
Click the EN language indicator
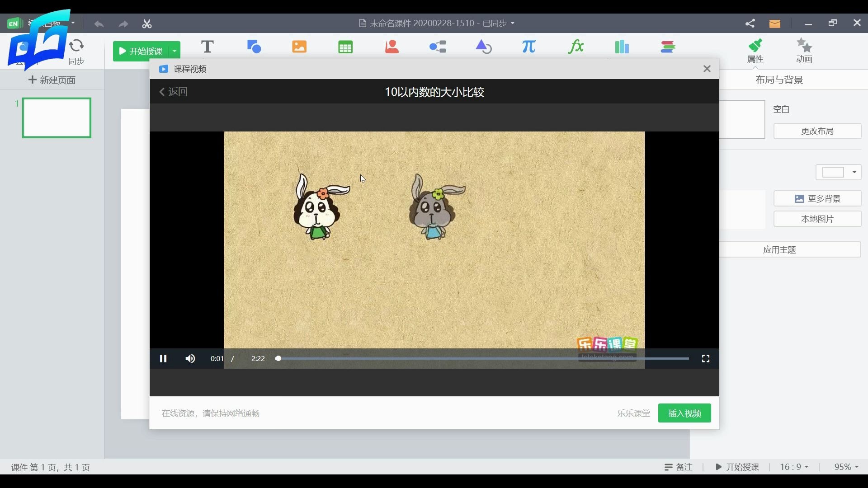click(14, 23)
